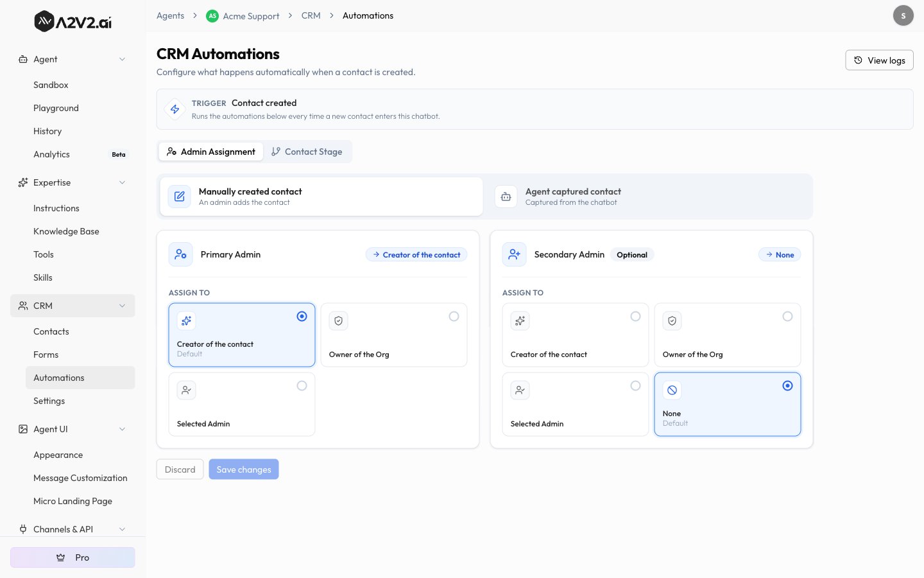Collapse the Agent sidebar section chevron
Screen dimensions: 924x578
pyautogui.click(x=122, y=59)
